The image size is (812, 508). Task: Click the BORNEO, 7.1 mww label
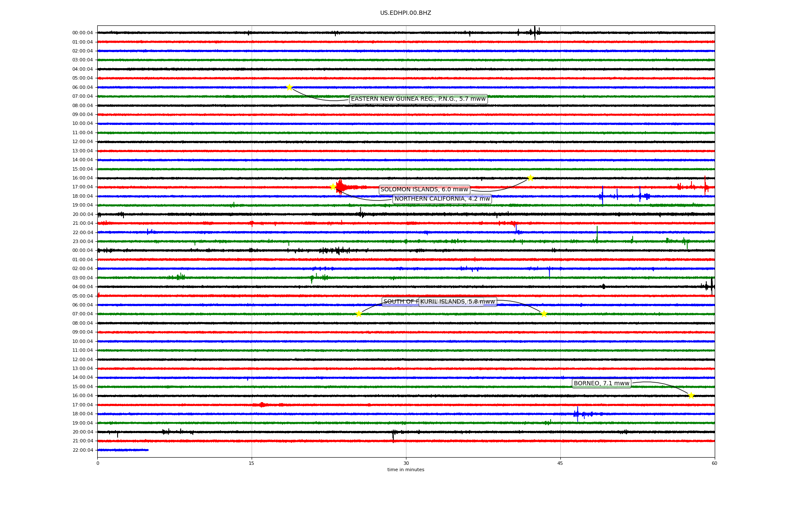pyautogui.click(x=601, y=384)
